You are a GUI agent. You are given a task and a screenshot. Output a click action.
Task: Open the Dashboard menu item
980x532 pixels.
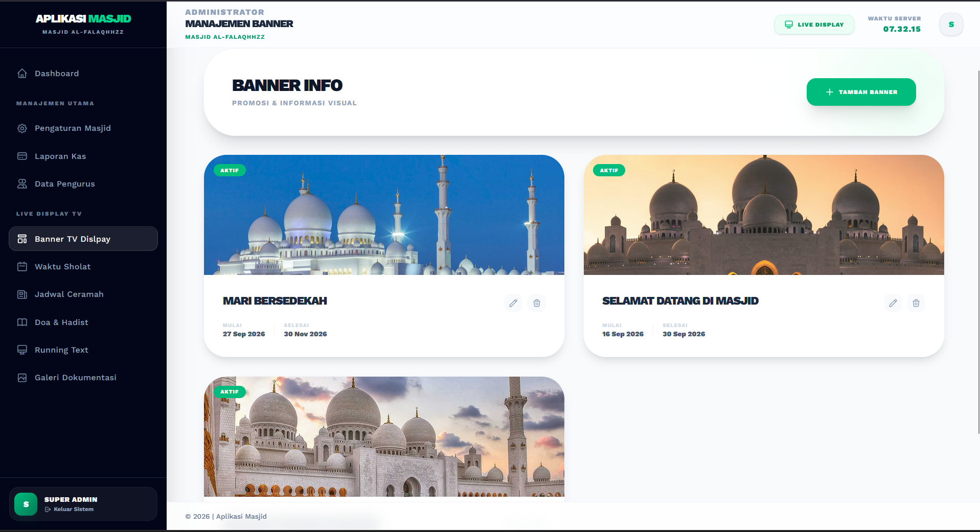(83, 74)
